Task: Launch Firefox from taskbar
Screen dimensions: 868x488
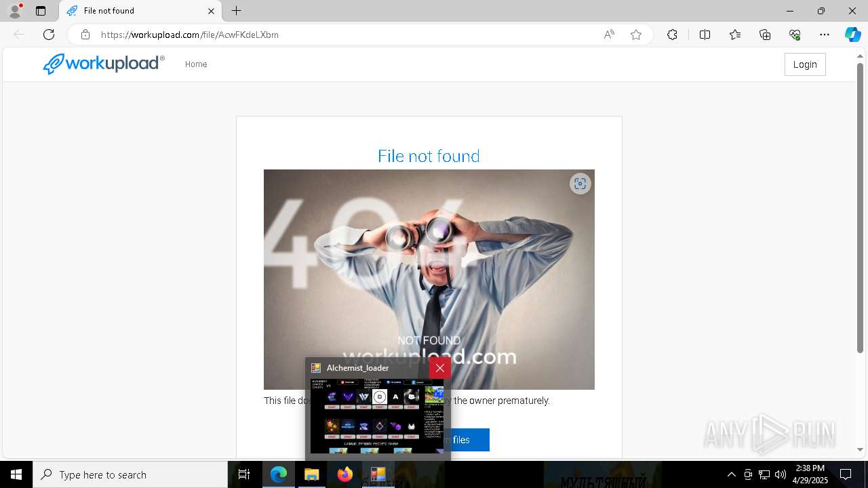Action: point(345,474)
